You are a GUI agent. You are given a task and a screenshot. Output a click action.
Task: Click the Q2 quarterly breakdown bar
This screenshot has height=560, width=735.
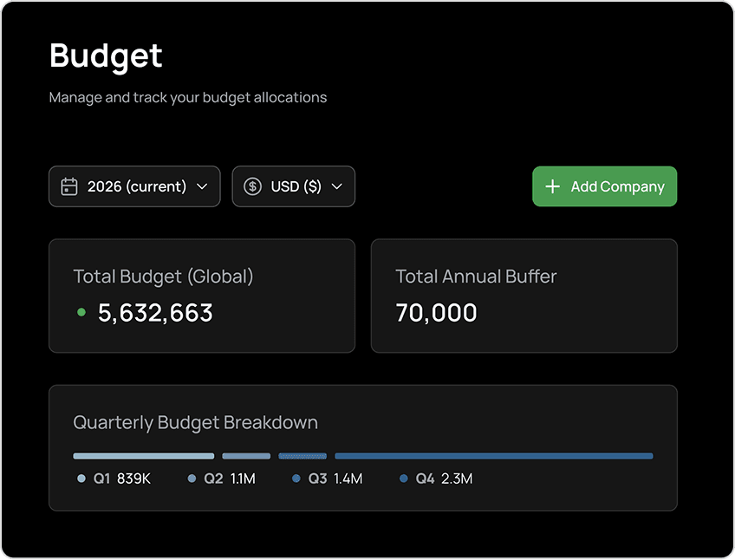[246, 455]
